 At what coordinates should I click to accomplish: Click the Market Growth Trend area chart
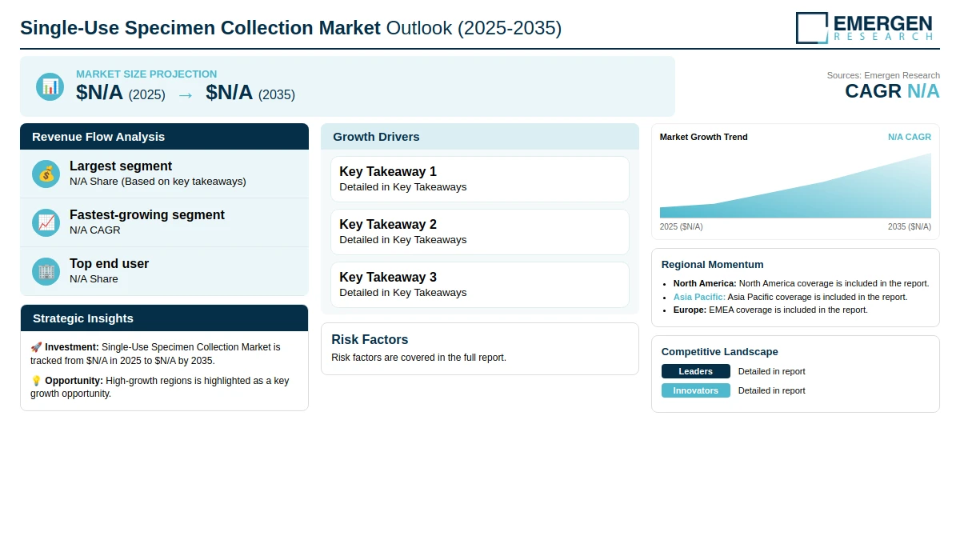click(x=795, y=186)
